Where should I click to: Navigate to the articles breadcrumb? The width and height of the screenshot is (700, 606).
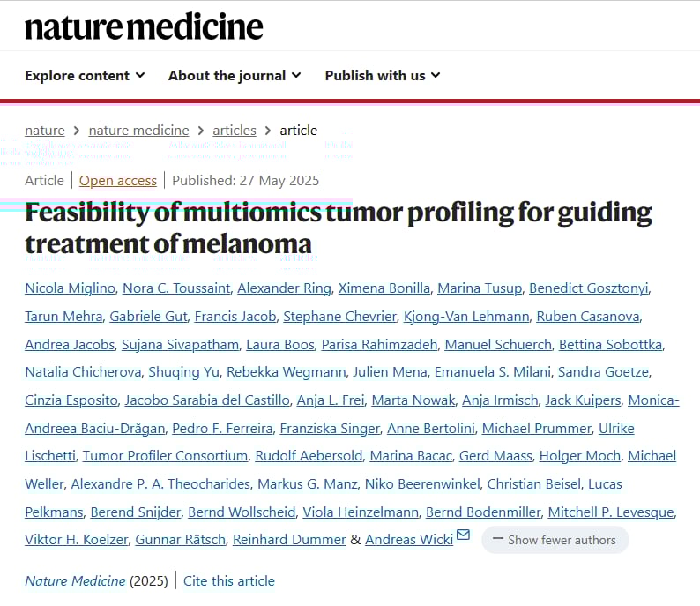pyautogui.click(x=235, y=130)
